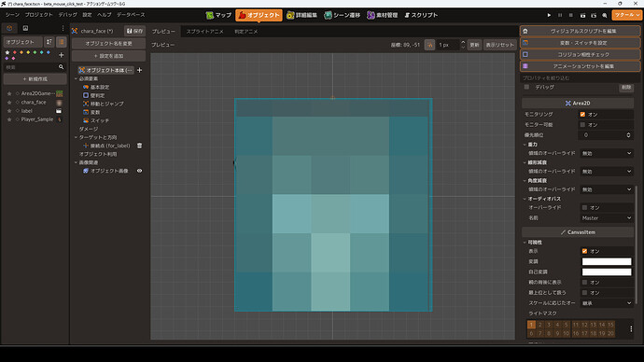Open the 線形減衰 override dropdown
This screenshot has height=362, width=644.
pos(607,172)
